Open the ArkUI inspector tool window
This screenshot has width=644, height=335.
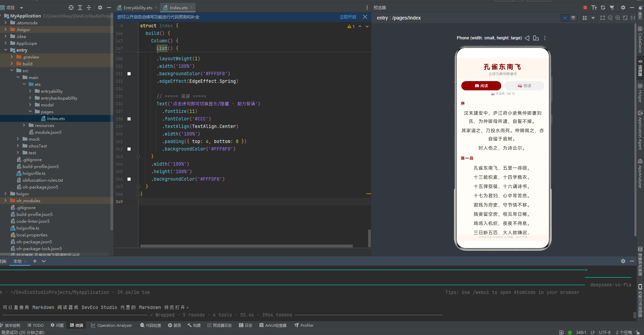click(273, 325)
